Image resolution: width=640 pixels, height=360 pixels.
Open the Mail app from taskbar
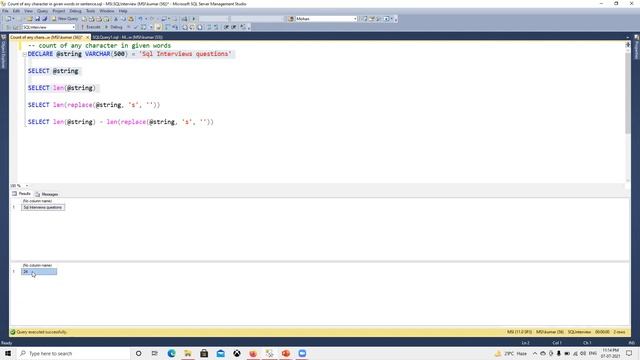point(220,353)
